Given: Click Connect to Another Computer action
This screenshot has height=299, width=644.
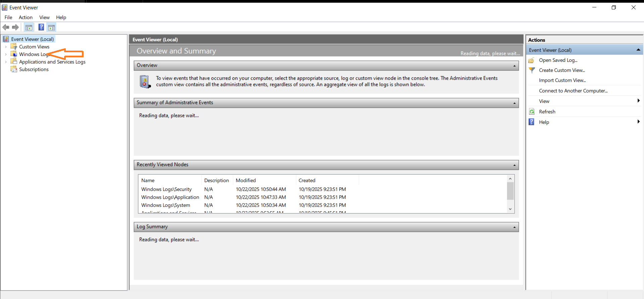Looking at the screenshot, I should (x=573, y=91).
